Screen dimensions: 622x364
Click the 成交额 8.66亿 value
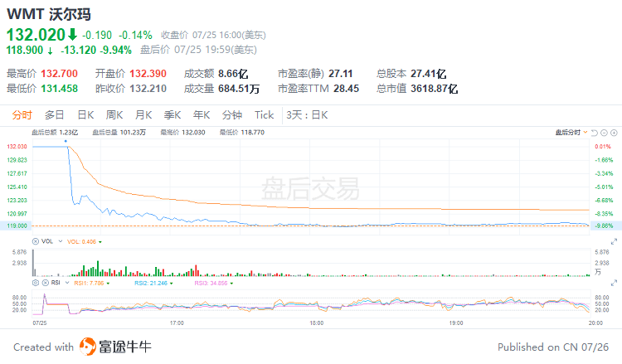click(233, 74)
